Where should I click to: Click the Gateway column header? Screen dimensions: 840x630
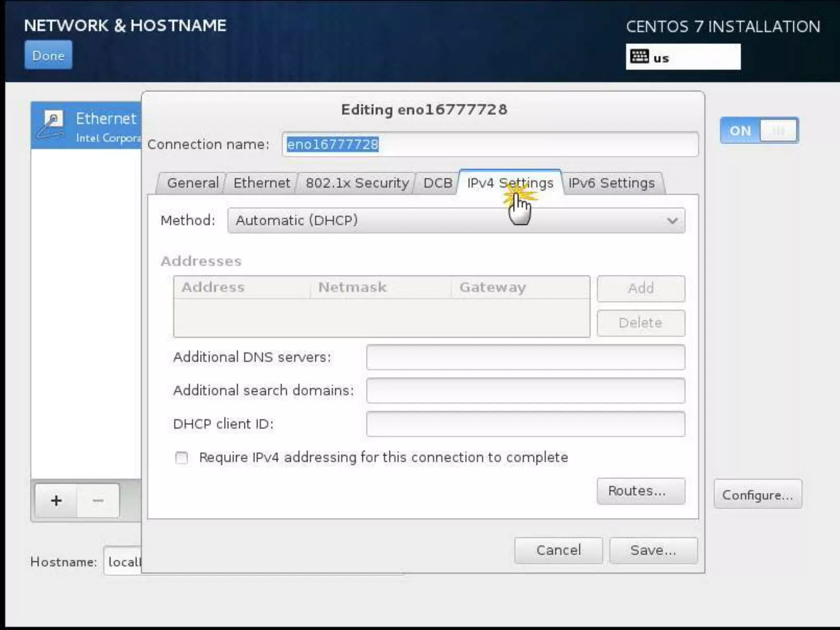tap(520, 287)
